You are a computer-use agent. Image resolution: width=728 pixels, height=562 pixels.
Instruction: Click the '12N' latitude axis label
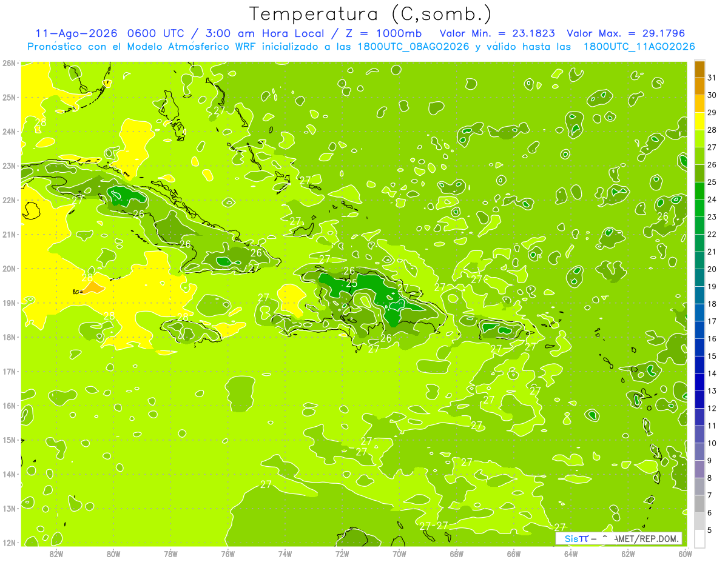[8, 543]
